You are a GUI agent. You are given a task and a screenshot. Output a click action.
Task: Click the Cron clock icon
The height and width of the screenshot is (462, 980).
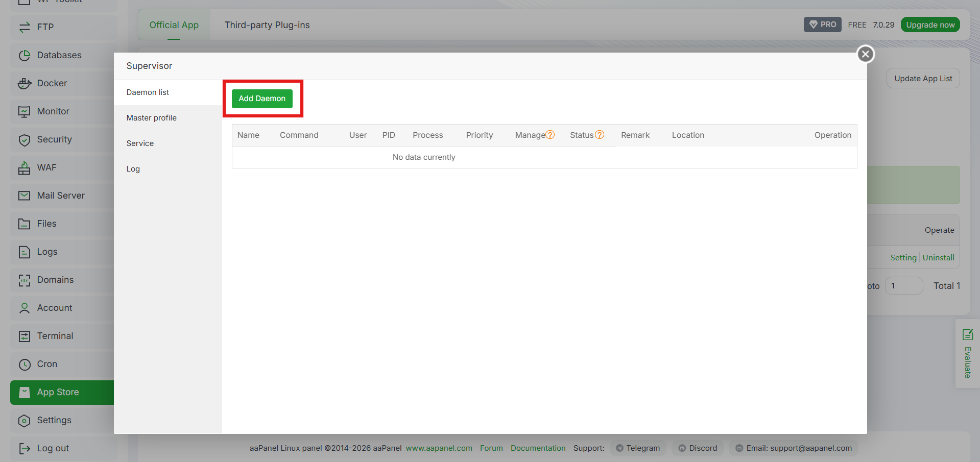[25, 364]
